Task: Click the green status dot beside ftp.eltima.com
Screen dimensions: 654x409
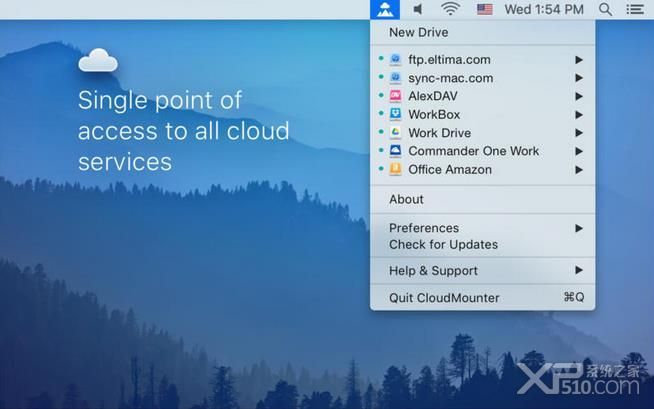Action: (x=381, y=59)
